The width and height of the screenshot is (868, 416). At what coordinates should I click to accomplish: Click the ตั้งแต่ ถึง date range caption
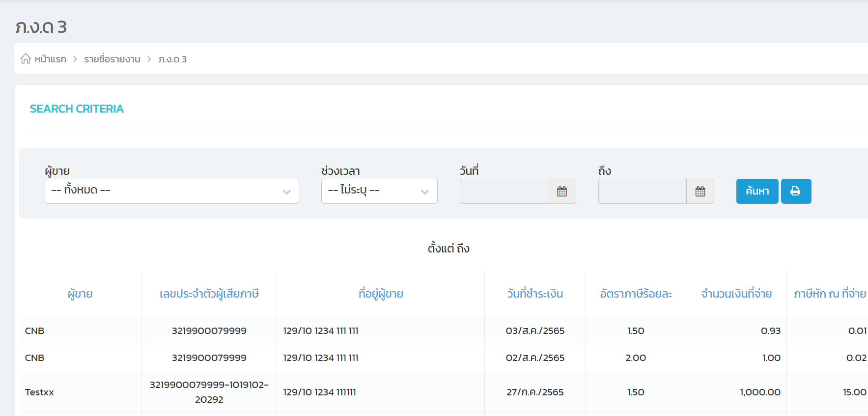tap(448, 248)
